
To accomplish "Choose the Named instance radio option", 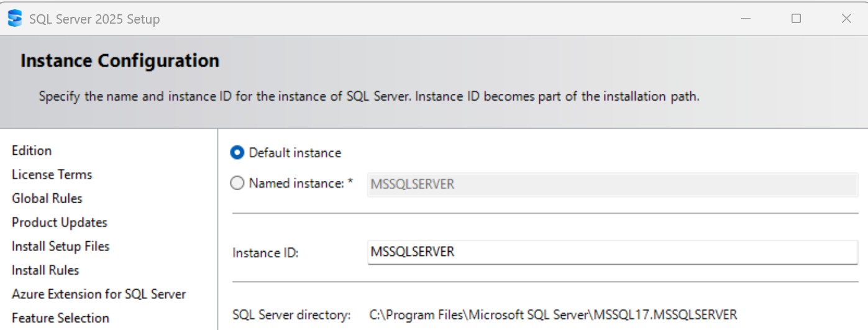I will coord(237,183).
